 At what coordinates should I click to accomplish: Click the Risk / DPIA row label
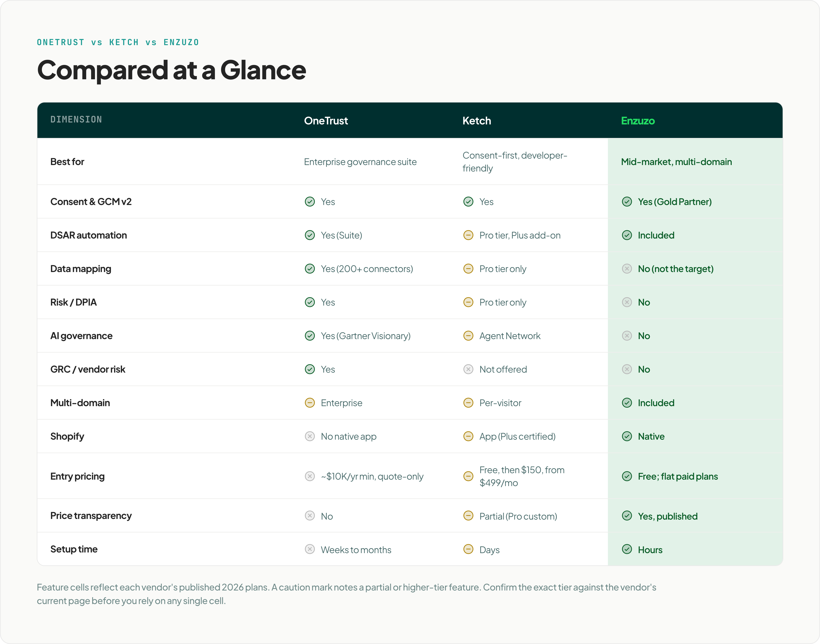(x=73, y=302)
